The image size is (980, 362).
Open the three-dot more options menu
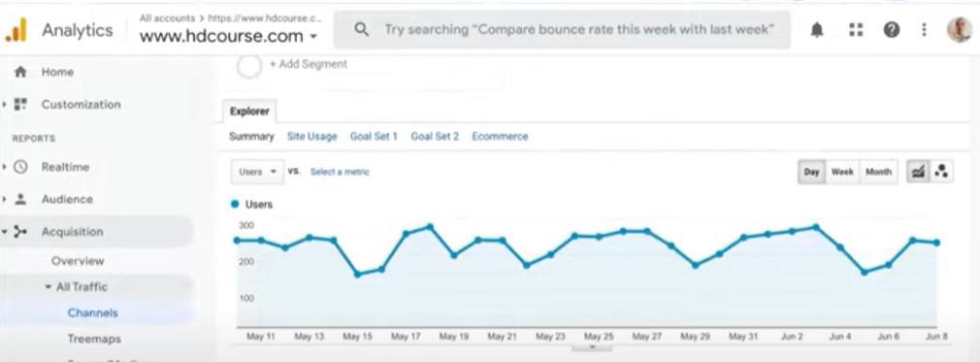pos(924,29)
